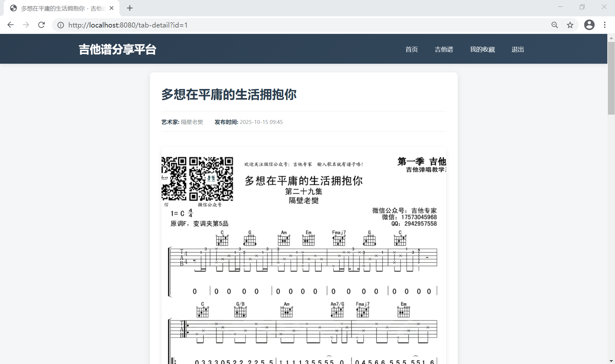Select the 多想在平庸的生活拥抱你 browser tab
The width and height of the screenshot is (615, 364).
coord(61,8)
